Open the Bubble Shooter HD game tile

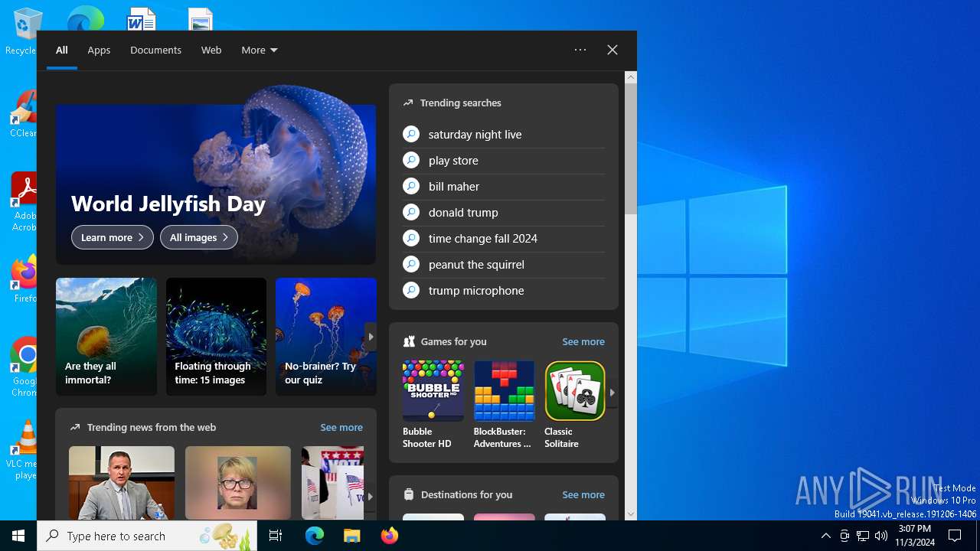pos(433,405)
